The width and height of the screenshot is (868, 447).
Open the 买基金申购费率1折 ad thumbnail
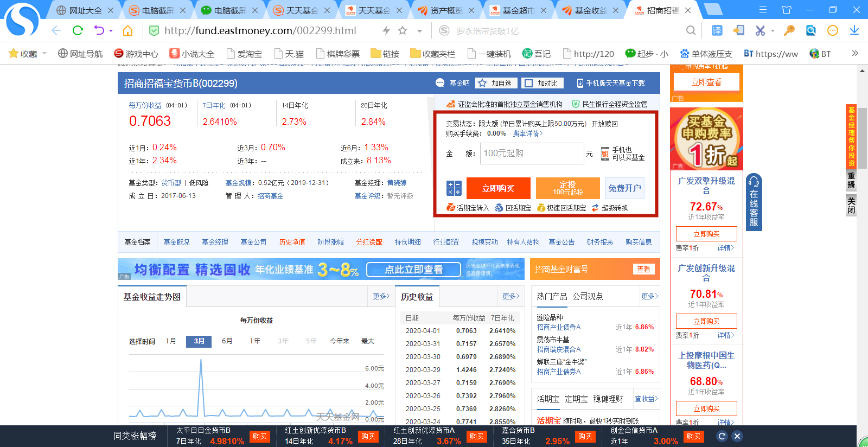tap(706, 139)
